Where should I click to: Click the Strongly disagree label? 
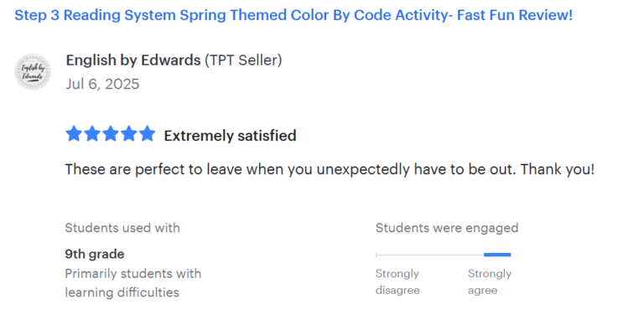click(397, 282)
